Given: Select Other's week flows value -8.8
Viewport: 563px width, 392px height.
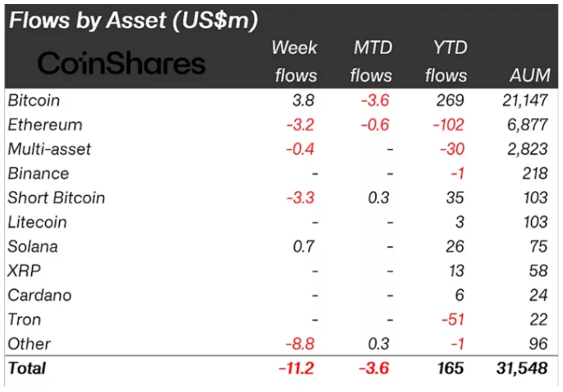Looking at the screenshot, I should pos(301,344).
